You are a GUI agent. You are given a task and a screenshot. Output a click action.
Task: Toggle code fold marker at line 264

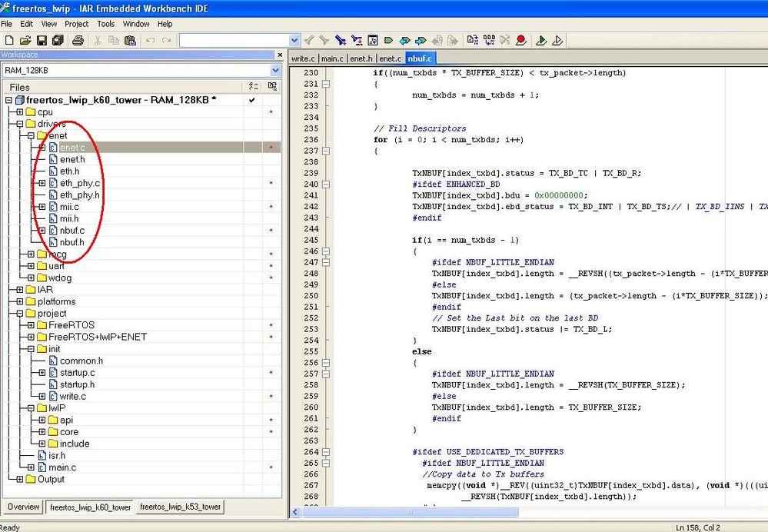point(326,451)
